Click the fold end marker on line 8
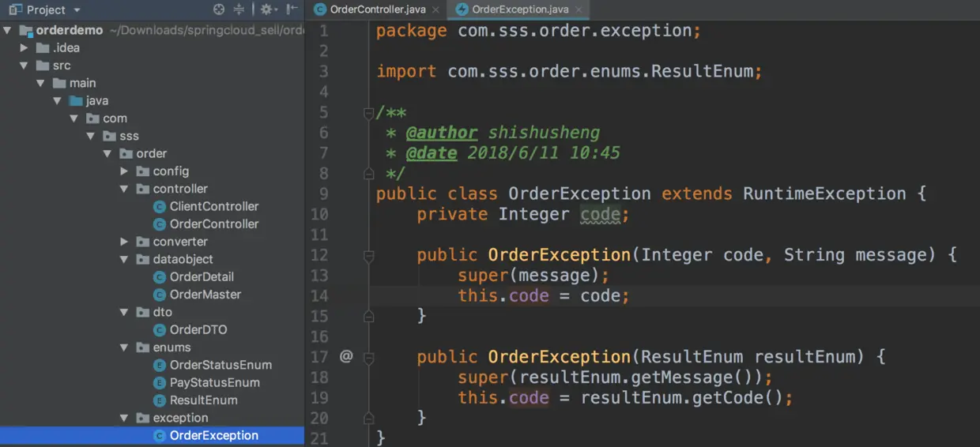 tap(368, 173)
